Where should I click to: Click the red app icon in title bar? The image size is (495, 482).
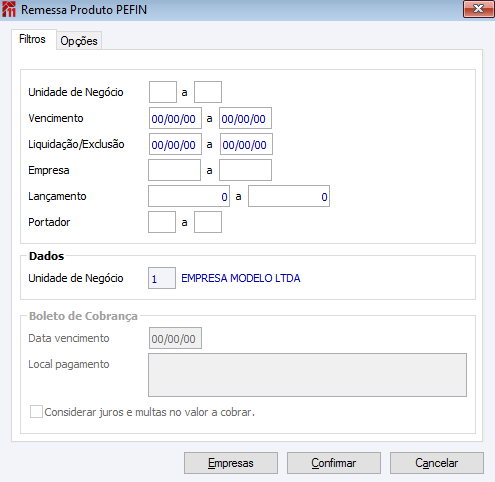pyautogui.click(x=9, y=9)
